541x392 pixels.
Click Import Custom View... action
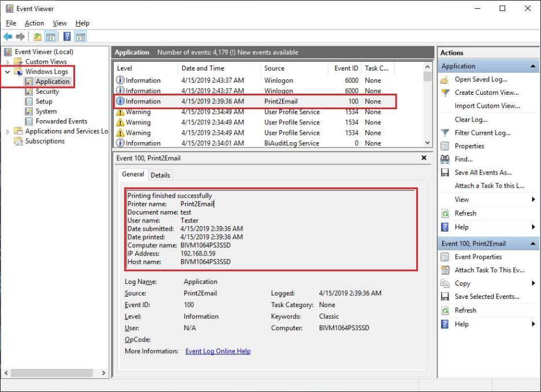487,106
